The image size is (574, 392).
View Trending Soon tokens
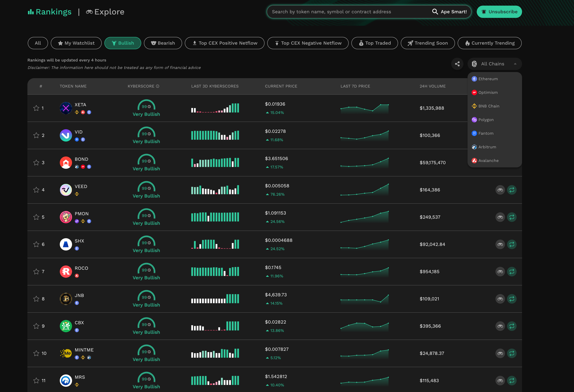point(428,43)
